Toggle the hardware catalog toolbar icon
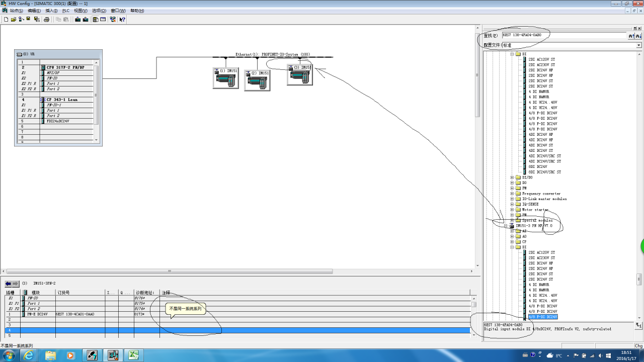 [95, 20]
